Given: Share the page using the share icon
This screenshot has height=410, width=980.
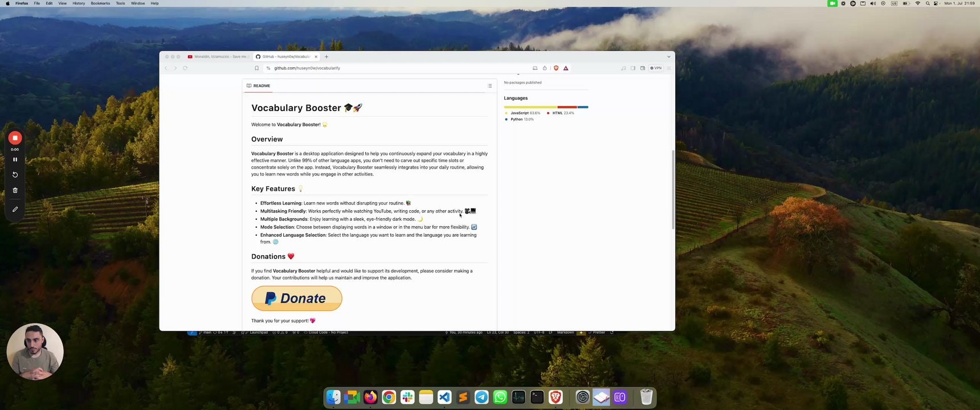Looking at the screenshot, I should pos(545,68).
